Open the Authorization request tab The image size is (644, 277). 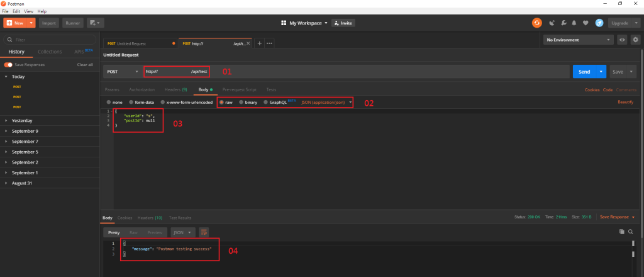tap(142, 89)
